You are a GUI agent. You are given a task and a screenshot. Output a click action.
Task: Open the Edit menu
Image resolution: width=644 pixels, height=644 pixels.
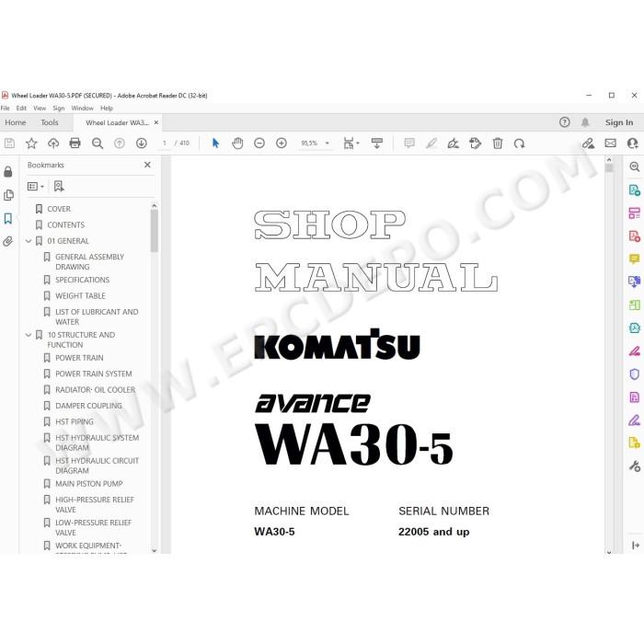pos(21,108)
